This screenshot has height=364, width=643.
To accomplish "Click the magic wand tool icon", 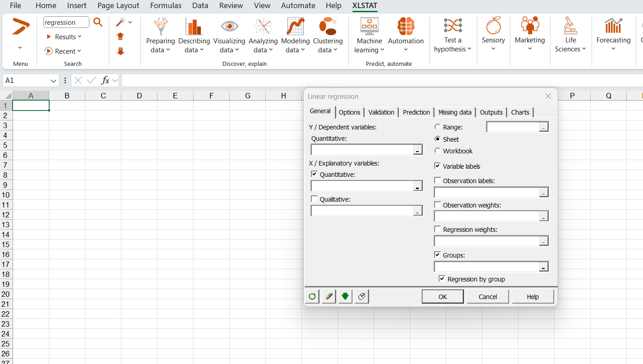I will (120, 22).
